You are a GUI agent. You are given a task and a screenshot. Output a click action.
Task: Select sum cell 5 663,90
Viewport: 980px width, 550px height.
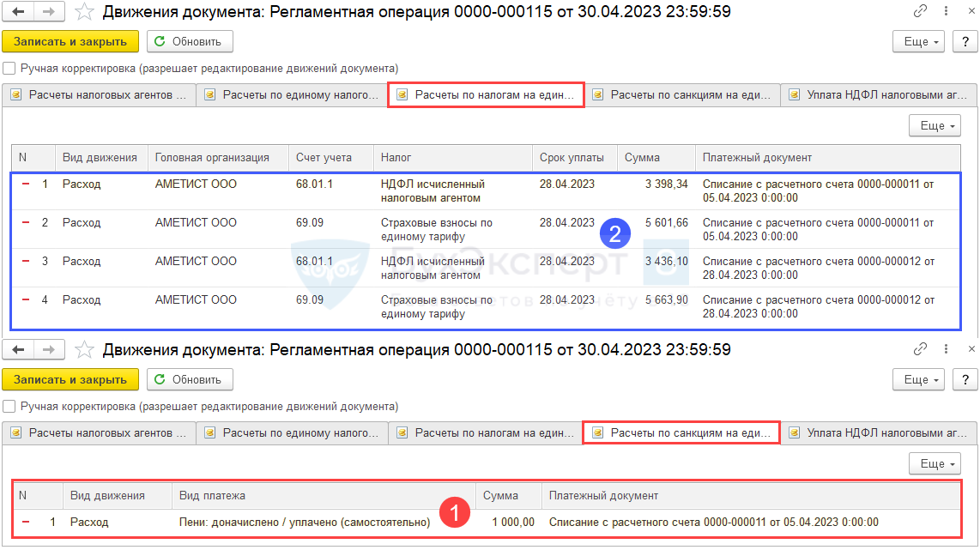[x=656, y=307]
